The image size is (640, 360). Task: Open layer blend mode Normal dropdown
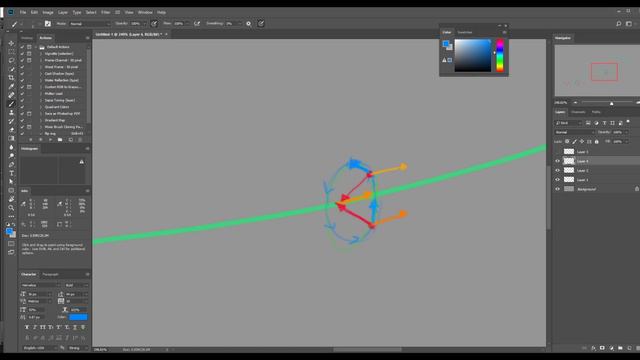click(x=574, y=132)
